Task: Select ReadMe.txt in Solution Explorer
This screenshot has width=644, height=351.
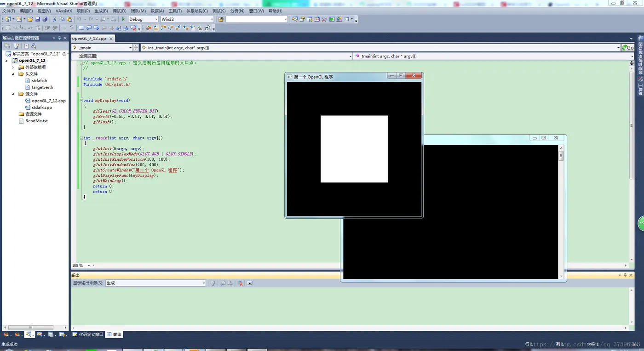Action: pos(37,121)
